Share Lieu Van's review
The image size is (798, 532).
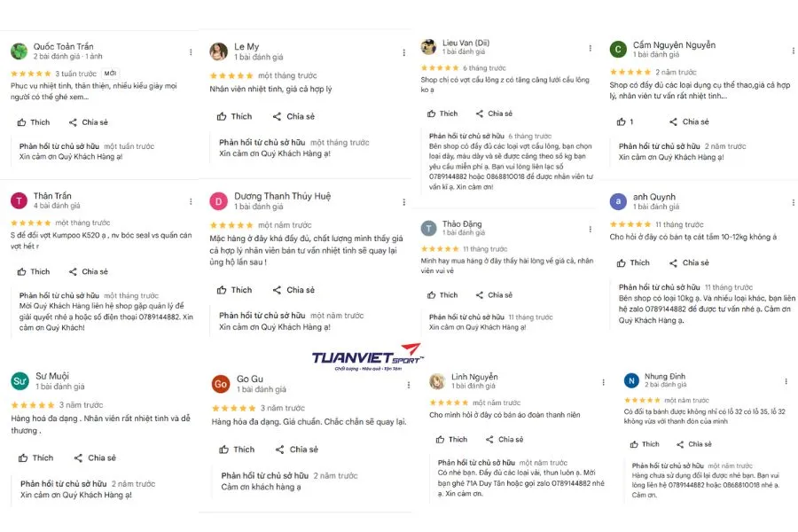[493, 113]
